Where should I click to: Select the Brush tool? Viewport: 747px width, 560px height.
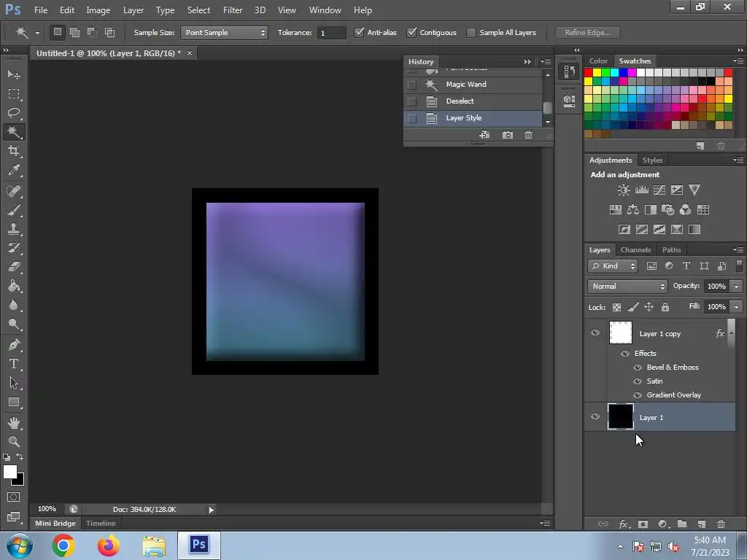[x=14, y=210]
